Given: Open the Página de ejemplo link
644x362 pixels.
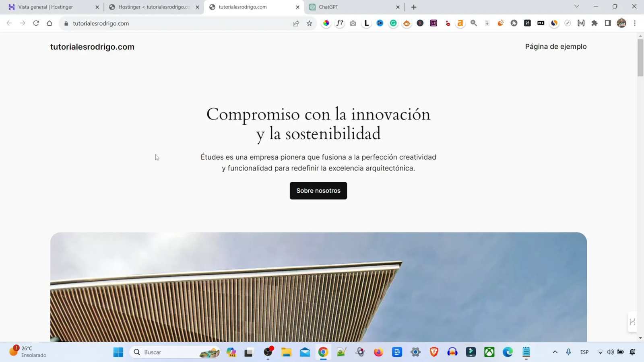Looking at the screenshot, I should point(555,46).
